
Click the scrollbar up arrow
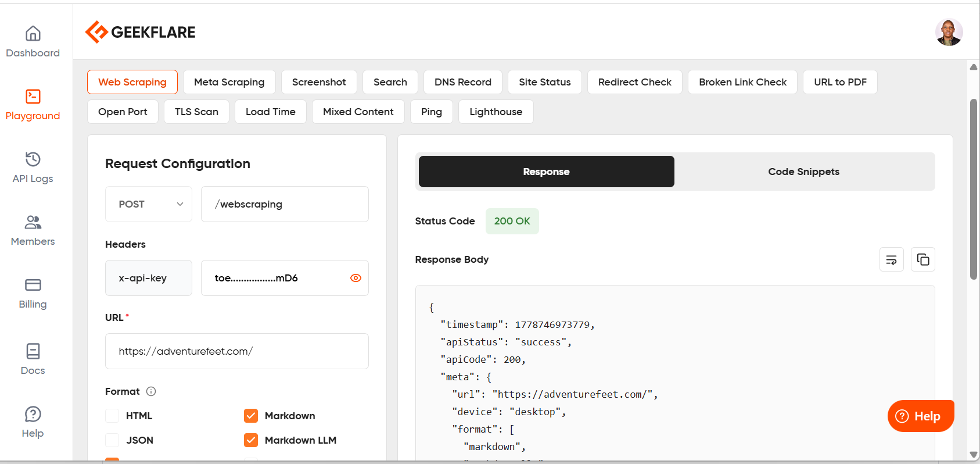[x=974, y=67]
